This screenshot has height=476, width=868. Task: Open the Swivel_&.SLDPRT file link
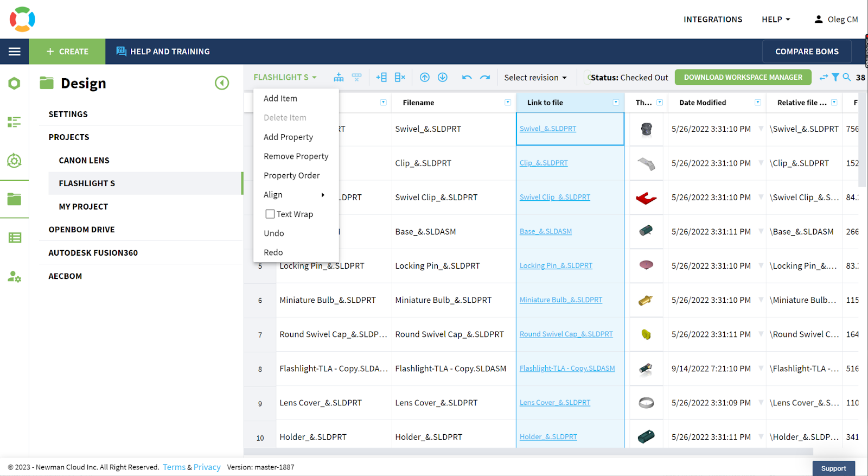point(548,129)
